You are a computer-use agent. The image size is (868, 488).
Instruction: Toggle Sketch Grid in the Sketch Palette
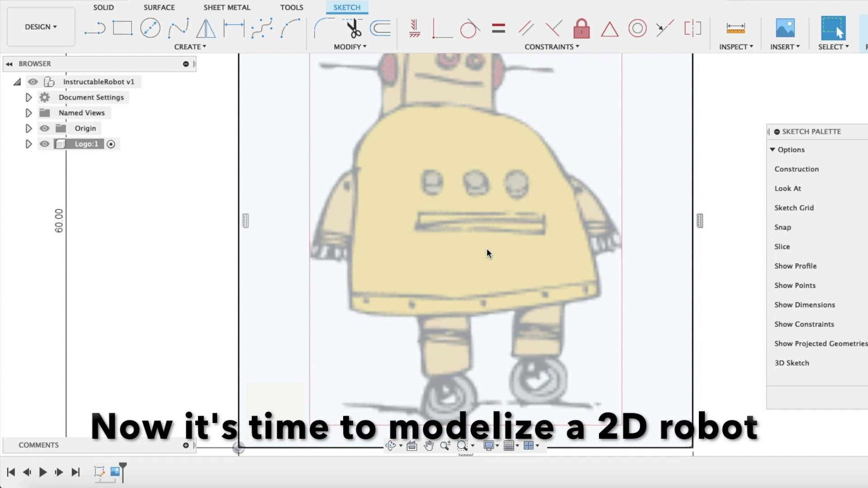coord(794,208)
